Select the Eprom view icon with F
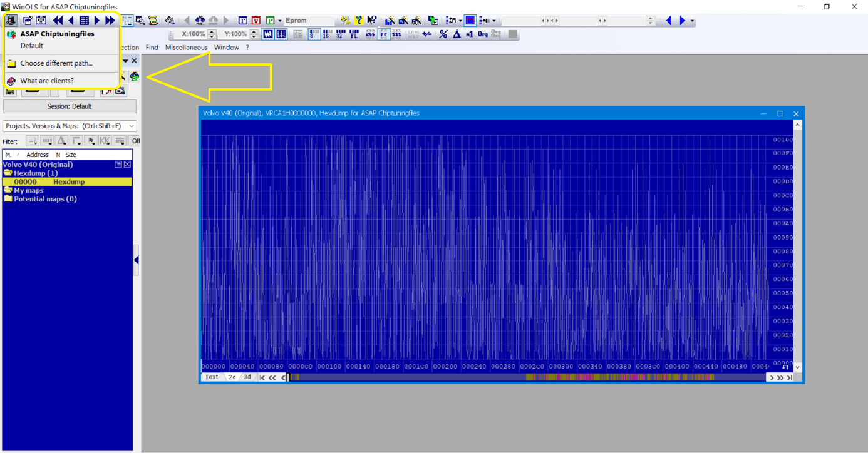This screenshot has height=453, width=868. pyautogui.click(x=242, y=21)
